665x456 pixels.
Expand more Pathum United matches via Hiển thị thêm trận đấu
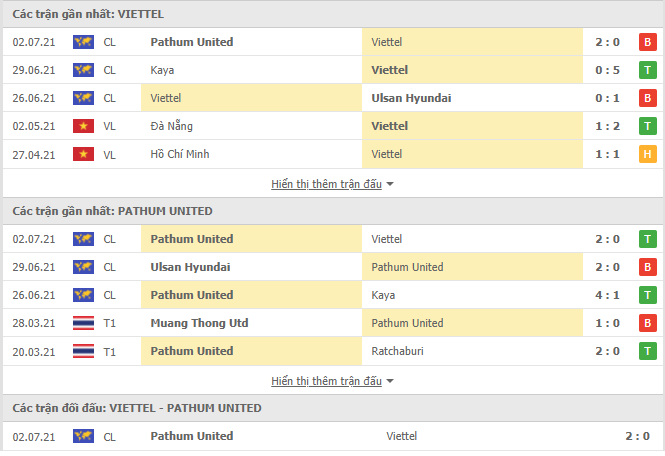coord(327,381)
